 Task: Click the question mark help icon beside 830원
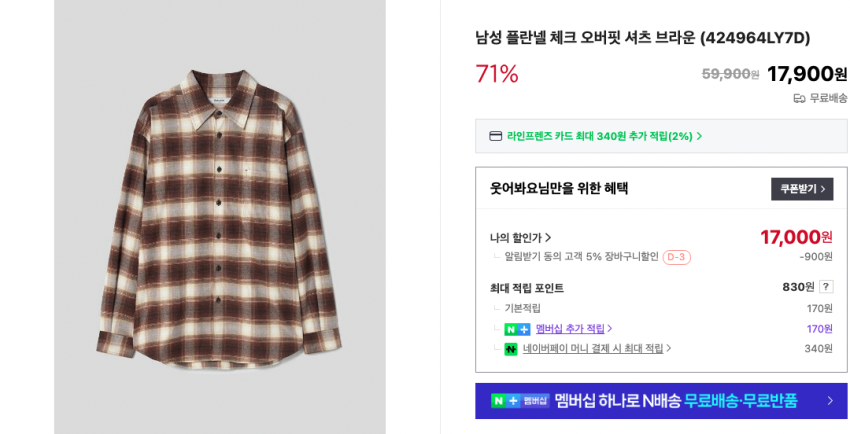click(826, 287)
